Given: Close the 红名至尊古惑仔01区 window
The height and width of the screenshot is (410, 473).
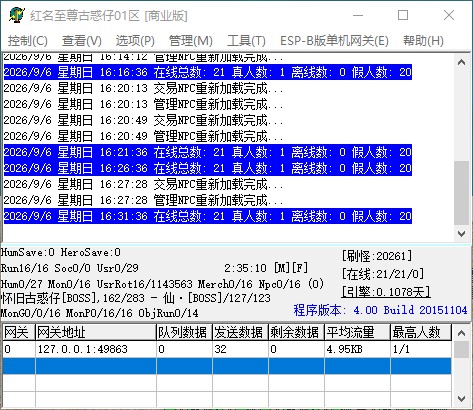Looking at the screenshot, I should pyautogui.click(x=449, y=15).
